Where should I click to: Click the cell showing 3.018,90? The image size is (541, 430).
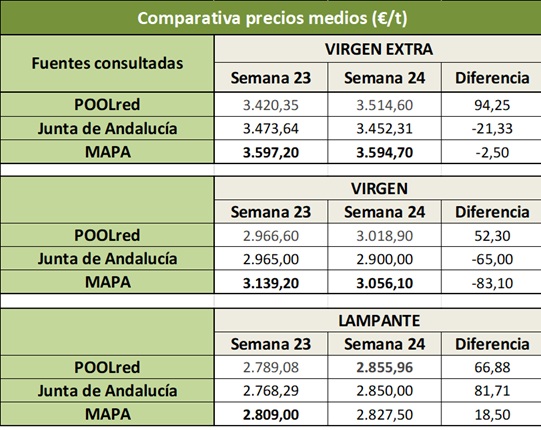384,236
